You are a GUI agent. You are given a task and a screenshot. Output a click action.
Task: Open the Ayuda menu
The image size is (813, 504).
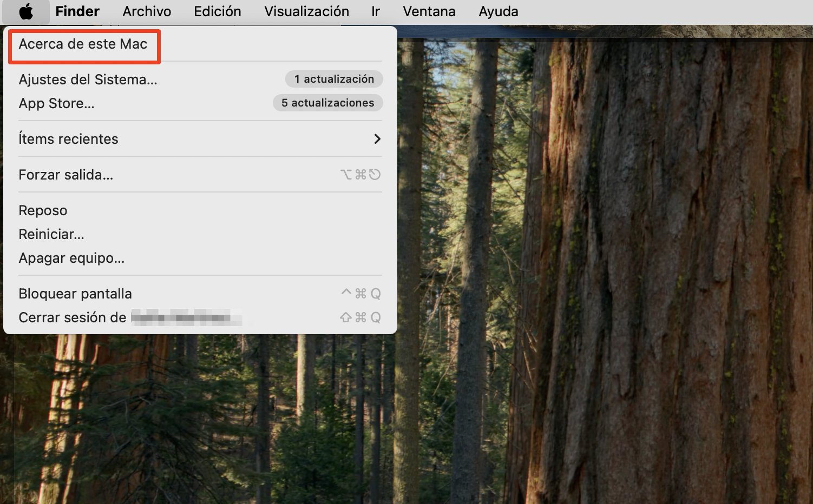(x=497, y=11)
